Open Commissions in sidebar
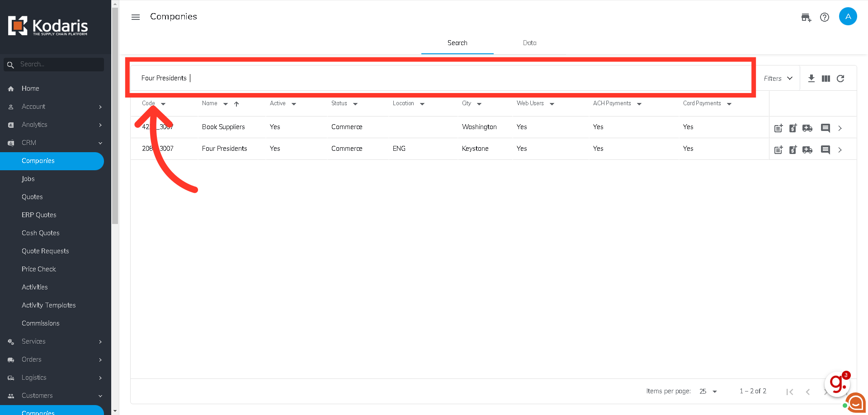The image size is (868, 415). pos(41,323)
